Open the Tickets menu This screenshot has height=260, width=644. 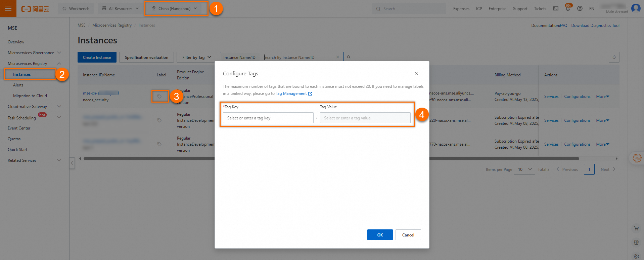pos(540,9)
